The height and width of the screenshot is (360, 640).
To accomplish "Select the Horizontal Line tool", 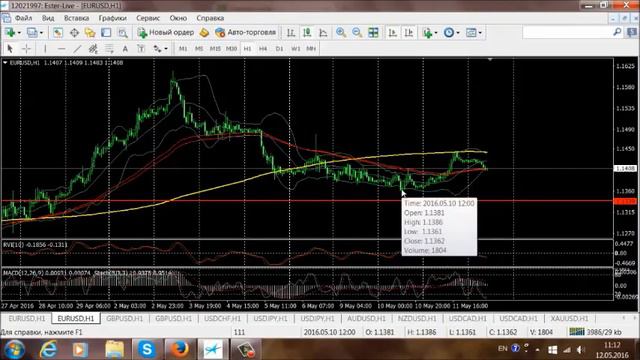I will (x=61, y=49).
